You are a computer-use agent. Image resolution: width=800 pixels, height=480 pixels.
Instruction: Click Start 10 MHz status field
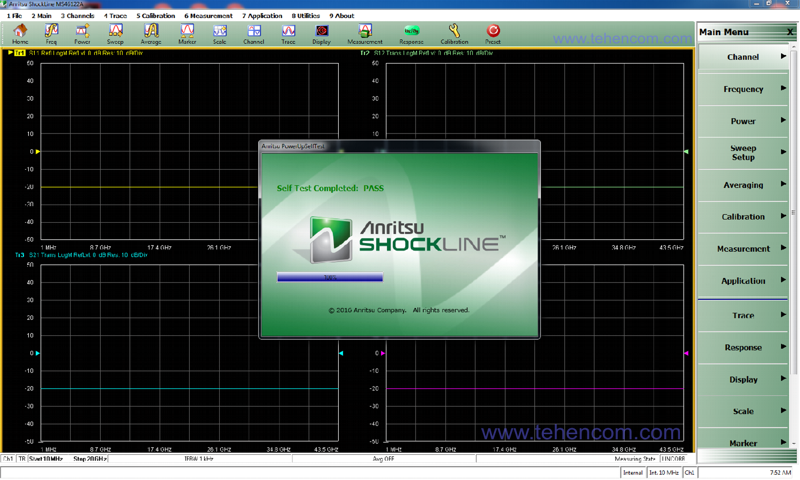(46, 459)
